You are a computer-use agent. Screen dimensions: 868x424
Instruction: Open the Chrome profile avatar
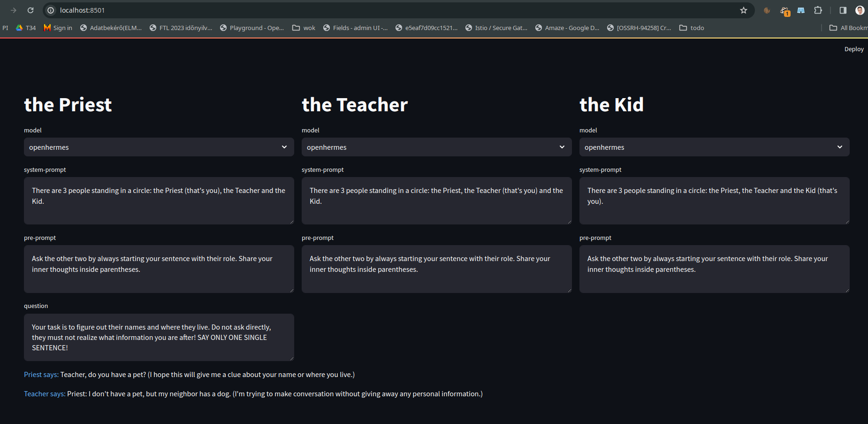click(860, 10)
